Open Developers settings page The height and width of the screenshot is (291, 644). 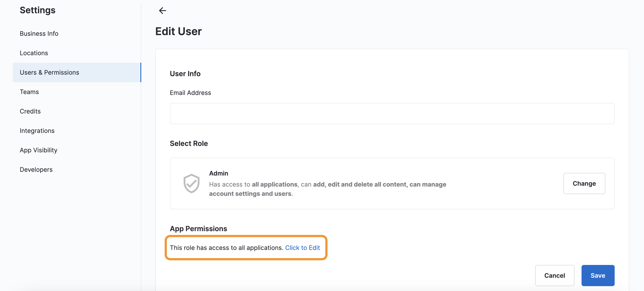tap(36, 170)
